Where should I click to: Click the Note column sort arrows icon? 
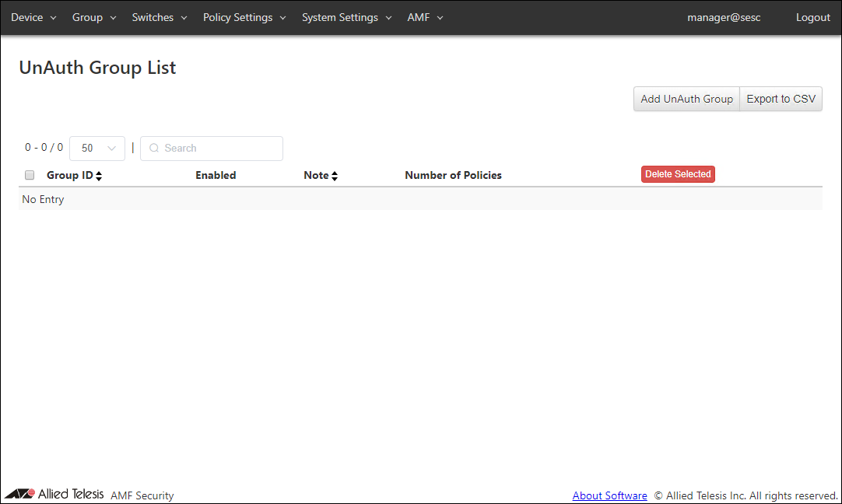coord(335,176)
